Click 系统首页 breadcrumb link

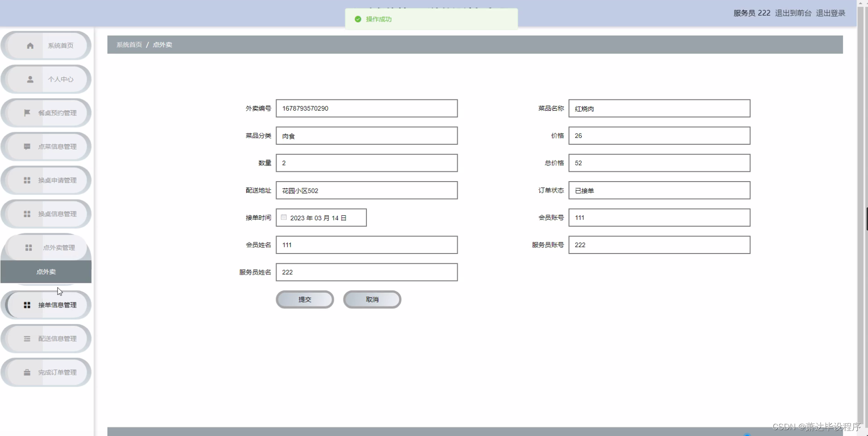click(x=129, y=45)
